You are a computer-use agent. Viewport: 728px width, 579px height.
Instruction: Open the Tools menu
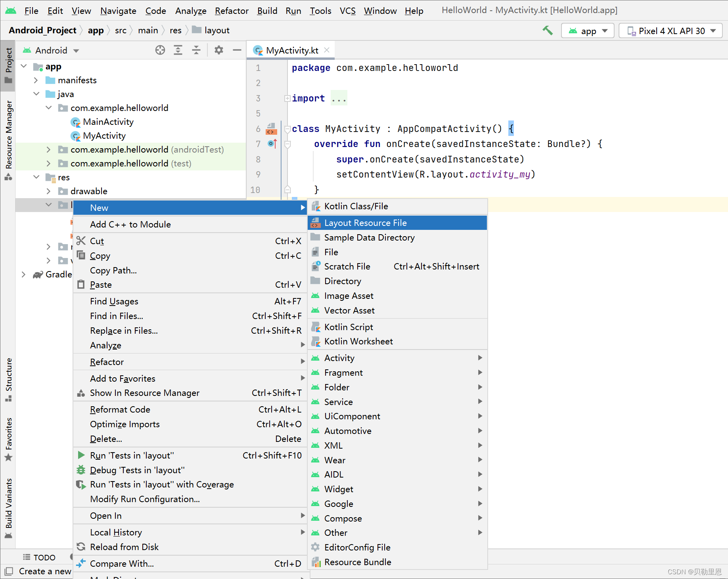320,11
